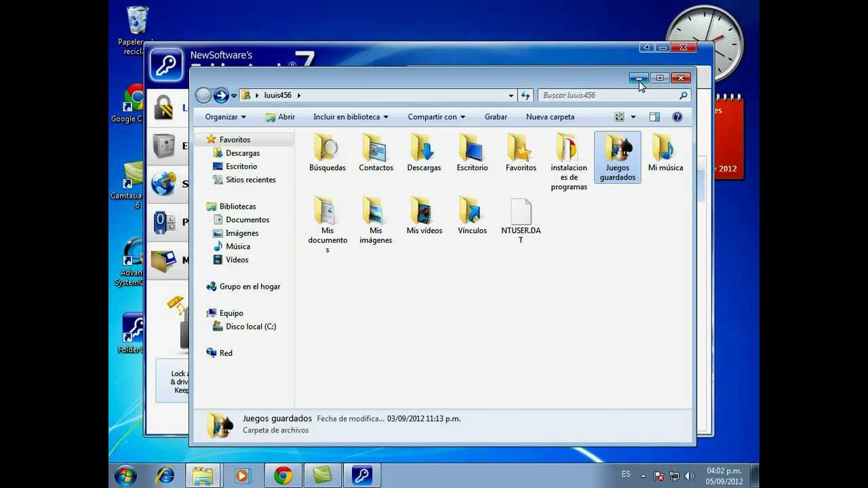Expand the address bar history dropdown

click(511, 96)
